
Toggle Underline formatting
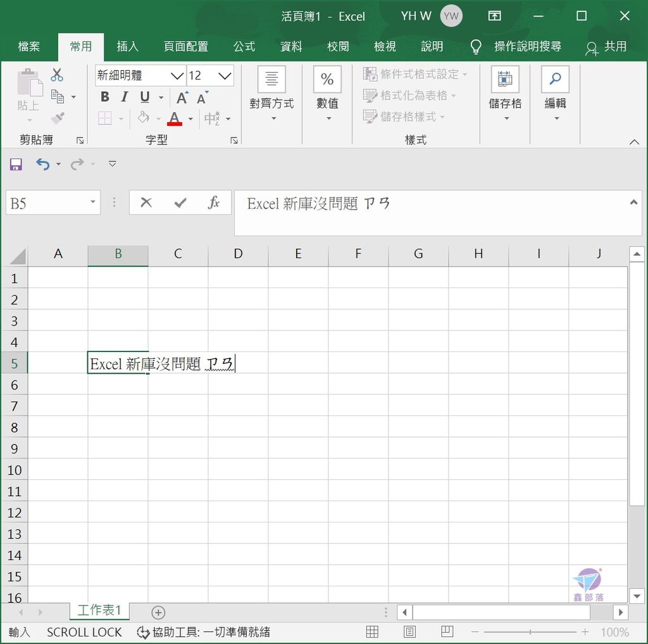(145, 97)
